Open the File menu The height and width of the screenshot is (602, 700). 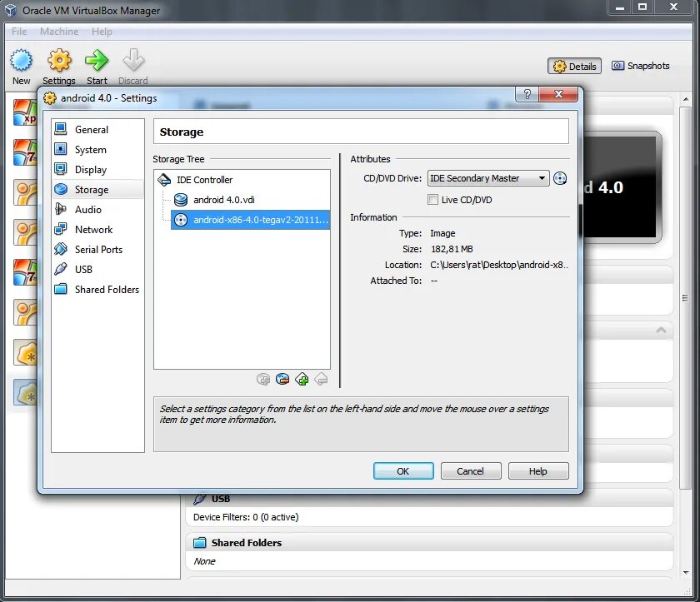coord(18,32)
